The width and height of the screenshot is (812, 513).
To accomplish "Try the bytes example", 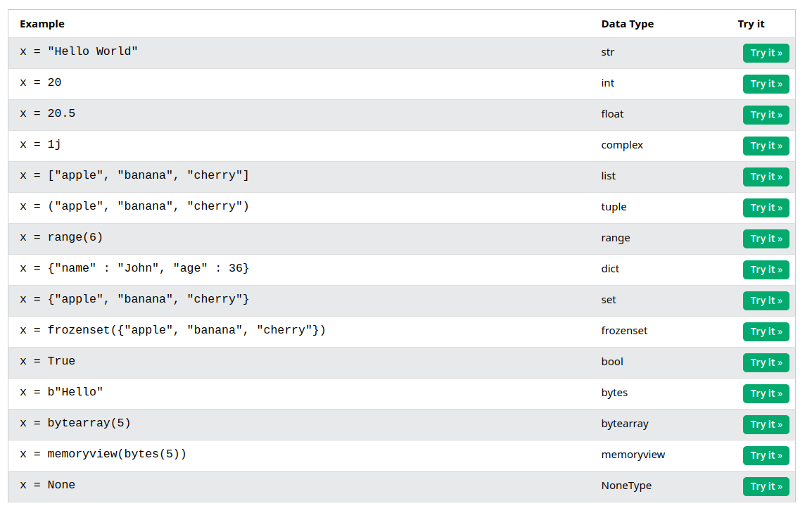I will 766,394.
